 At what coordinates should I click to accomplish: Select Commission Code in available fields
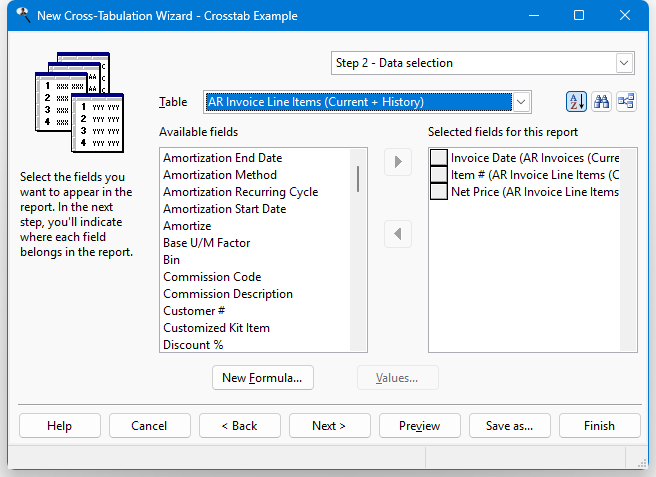click(x=212, y=277)
